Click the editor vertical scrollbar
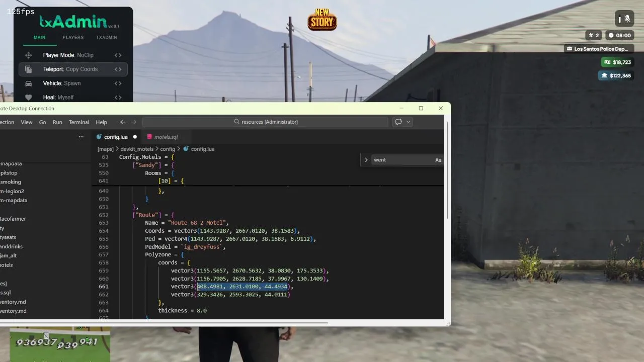 point(447,171)
